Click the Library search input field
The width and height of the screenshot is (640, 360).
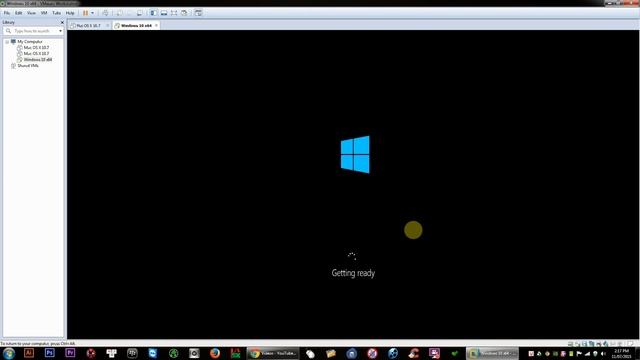33,31
